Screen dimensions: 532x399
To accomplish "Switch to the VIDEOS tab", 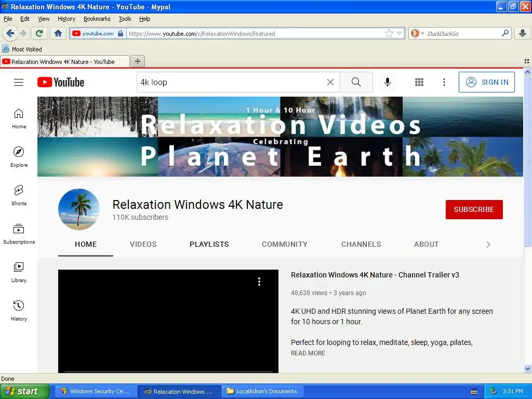I will (143, 244).
